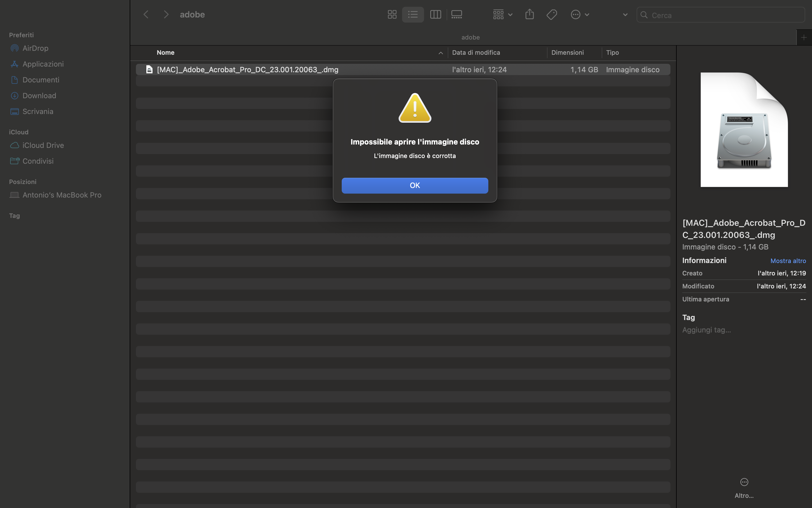This screenshot has height=508, width=812.
Task: Click the yellow warning triangle icon
Action: pyautogui.click(x=415, y=108)
